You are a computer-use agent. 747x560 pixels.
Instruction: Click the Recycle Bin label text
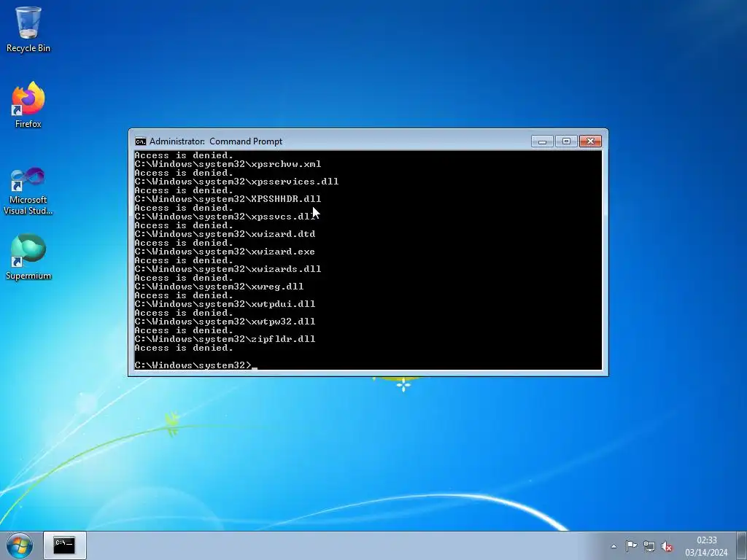28,48
